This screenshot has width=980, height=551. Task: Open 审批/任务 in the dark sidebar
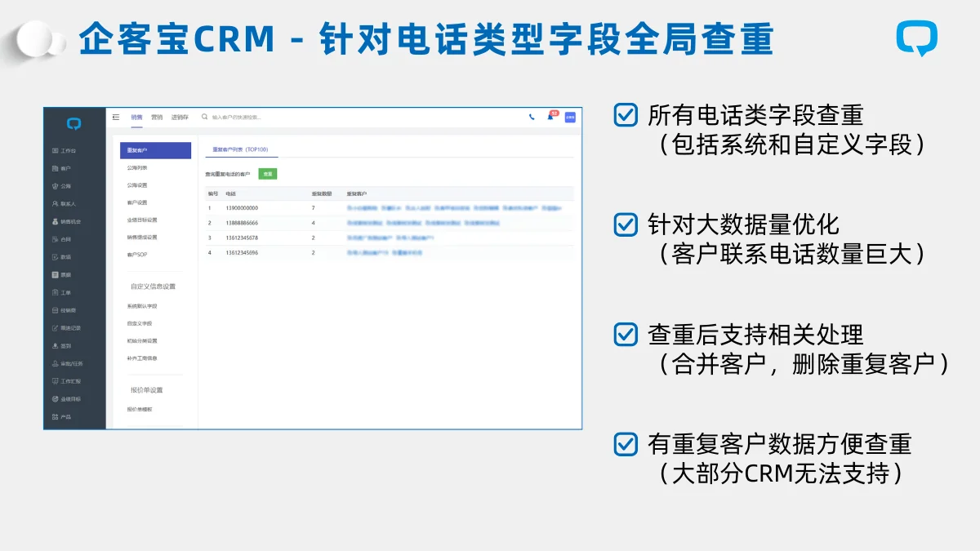(x=67, y=363)
